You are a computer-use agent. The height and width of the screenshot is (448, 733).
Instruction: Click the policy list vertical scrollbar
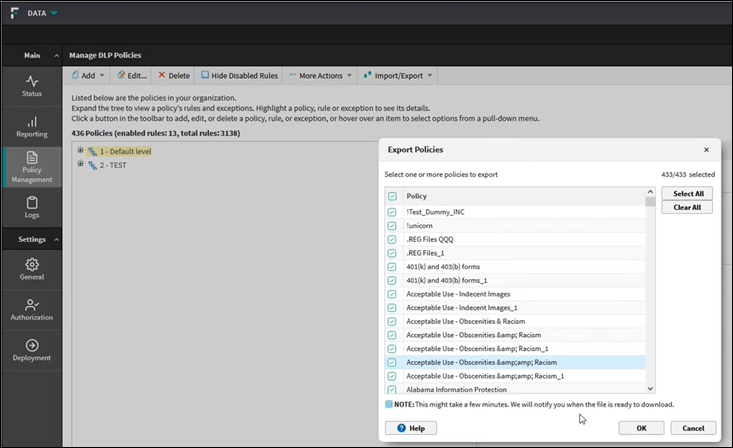[650, 290]
